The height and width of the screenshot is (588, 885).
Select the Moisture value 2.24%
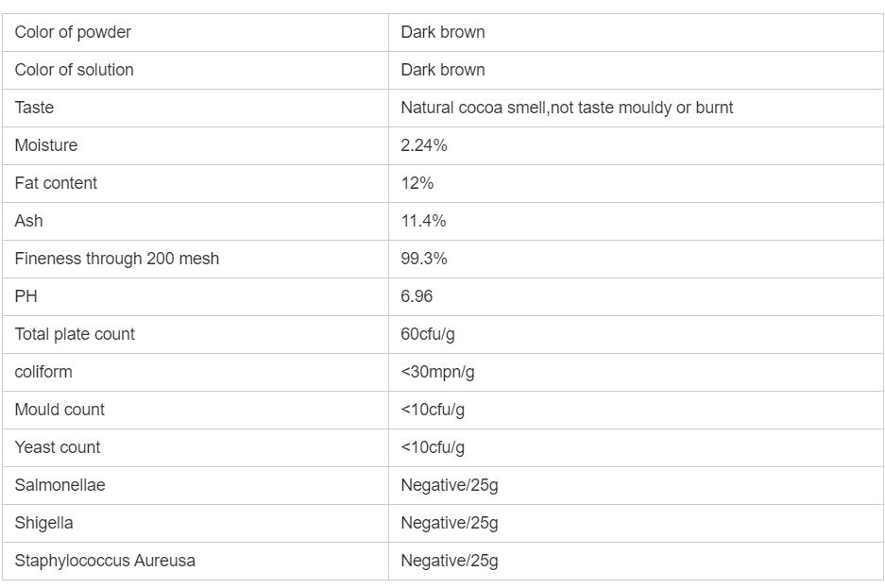point(424,145)
